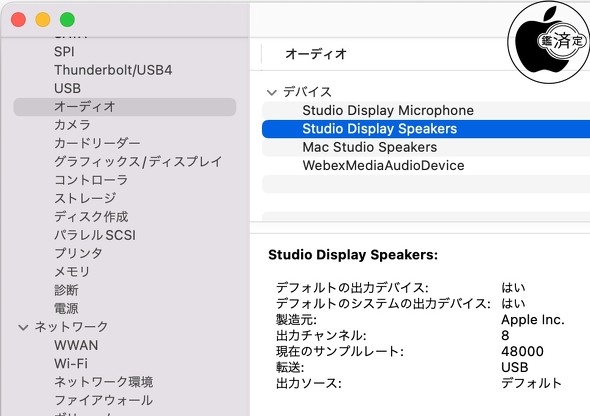The image size is (590, 416).
Task: Select カードリーダー sidebar entry
Action: (x=97, y=143)
